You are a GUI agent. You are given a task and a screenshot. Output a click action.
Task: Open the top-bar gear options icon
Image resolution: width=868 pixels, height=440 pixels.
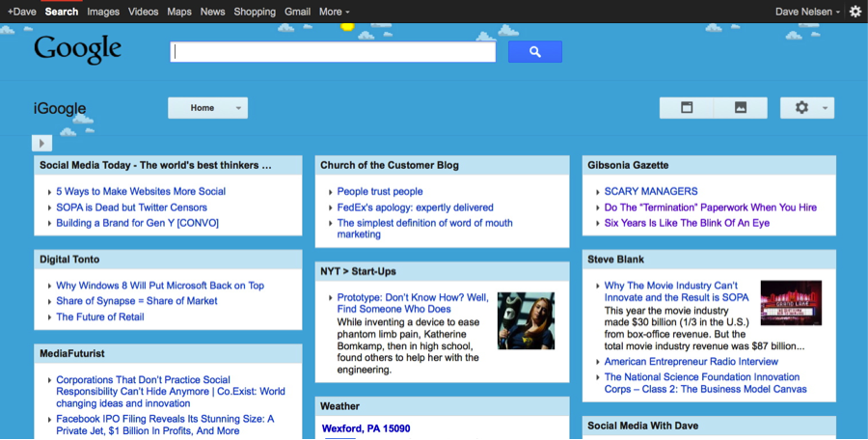point(855,12)
